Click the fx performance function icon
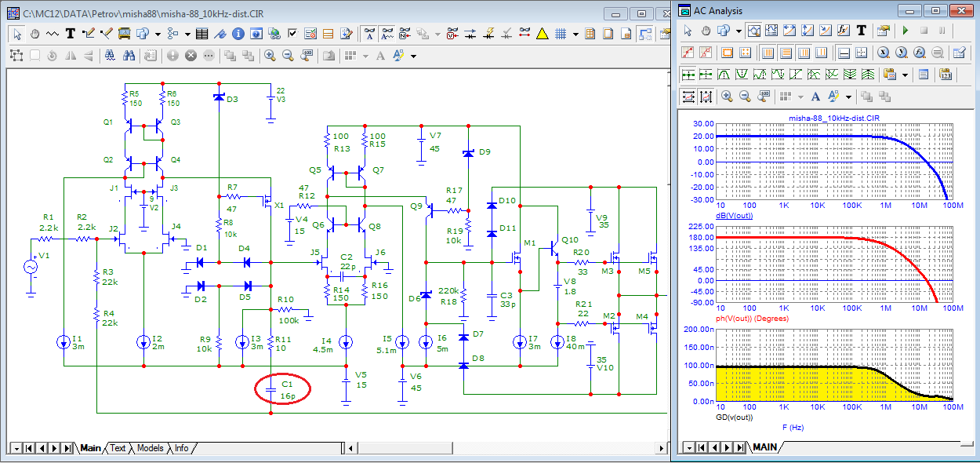 (x=844, y=31)
